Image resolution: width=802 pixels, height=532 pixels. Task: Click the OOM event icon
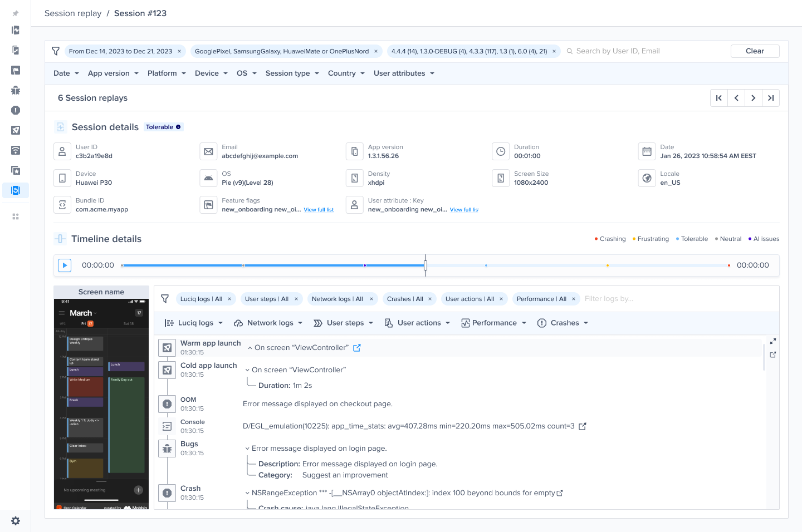coord(167,404)
